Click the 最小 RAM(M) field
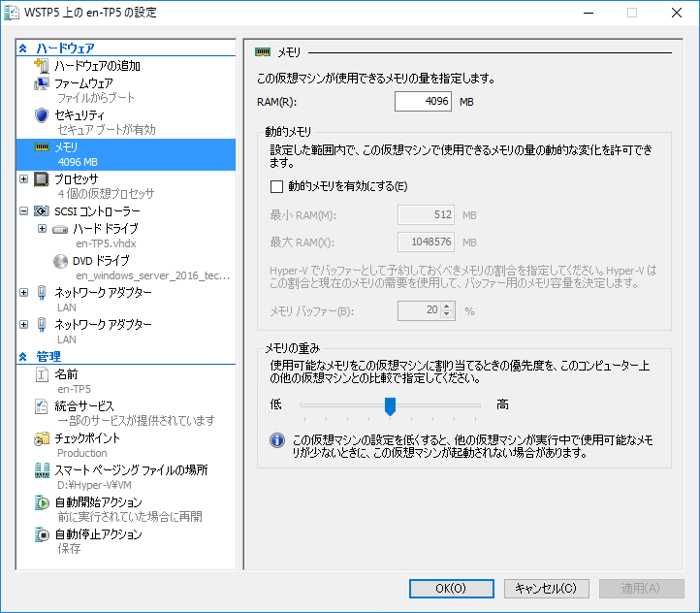Screen dimensions: 700x613 click(x=426, y=214)
